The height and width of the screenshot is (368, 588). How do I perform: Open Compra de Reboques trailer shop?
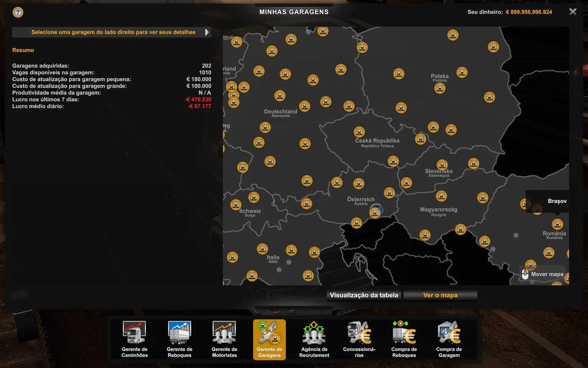404,339
